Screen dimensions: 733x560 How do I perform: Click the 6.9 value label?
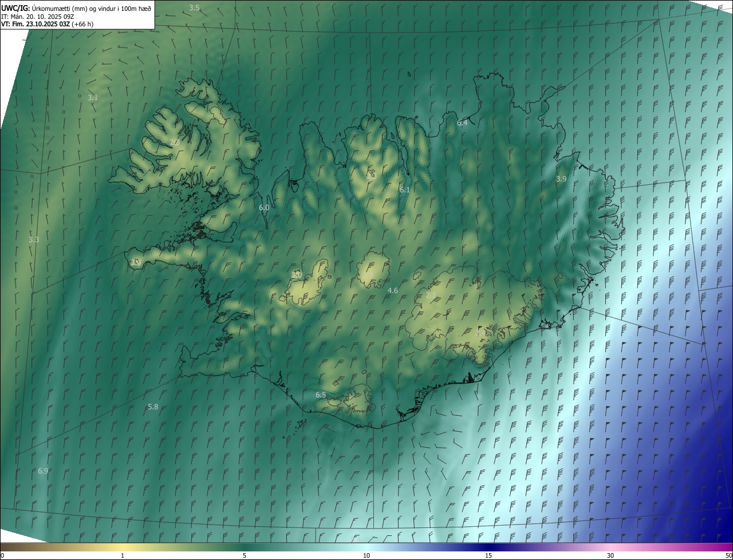click(43, 471)
